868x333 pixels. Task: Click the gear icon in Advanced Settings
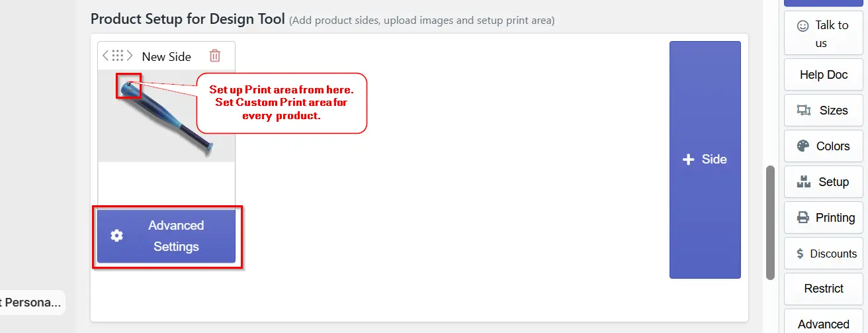[x=116, y=236]
